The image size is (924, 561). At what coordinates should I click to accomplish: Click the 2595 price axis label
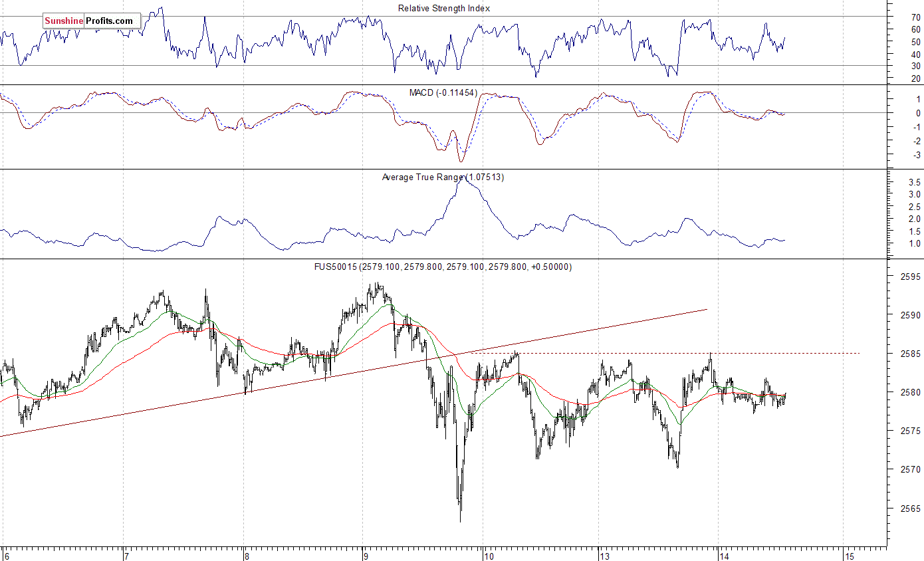click(x=910, y=277)
